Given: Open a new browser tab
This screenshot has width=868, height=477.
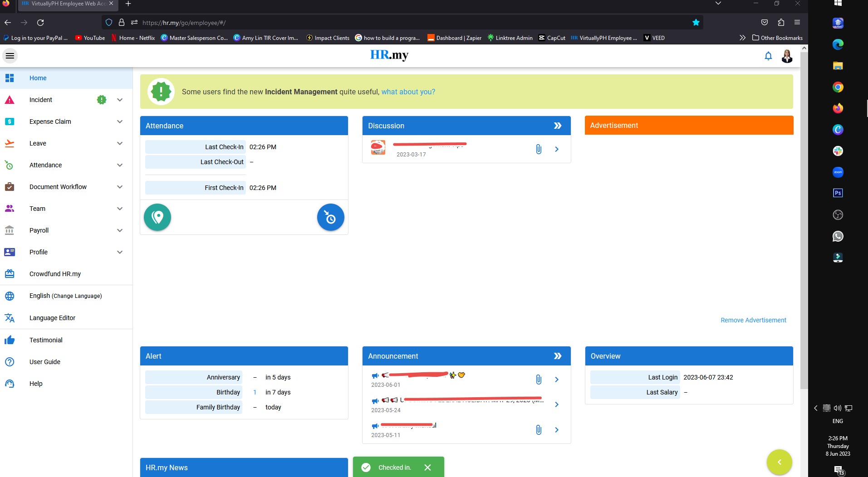Looking at the screenshot, I should [x=128, y=4].
